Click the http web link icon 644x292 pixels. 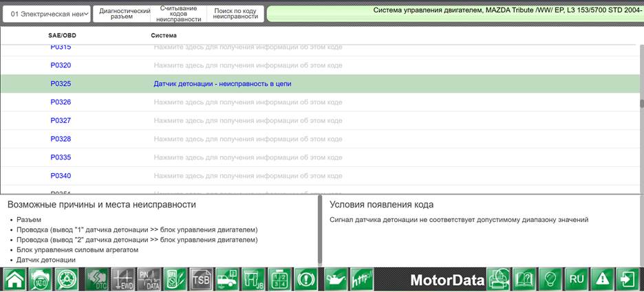point(362,279)
